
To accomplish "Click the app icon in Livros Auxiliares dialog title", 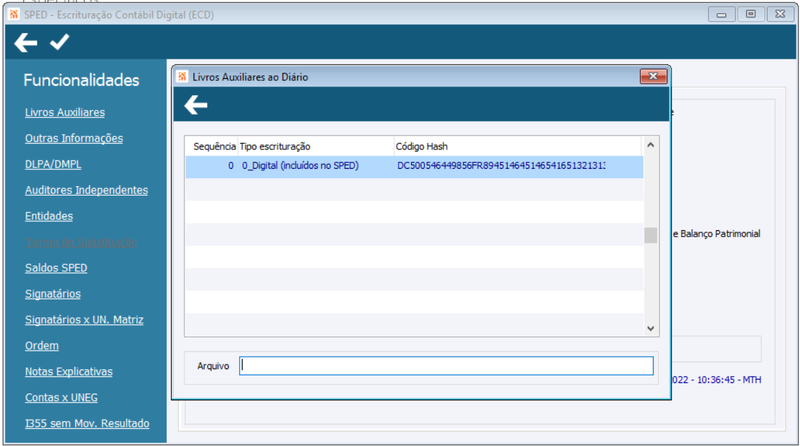I will tap(182, 77).
